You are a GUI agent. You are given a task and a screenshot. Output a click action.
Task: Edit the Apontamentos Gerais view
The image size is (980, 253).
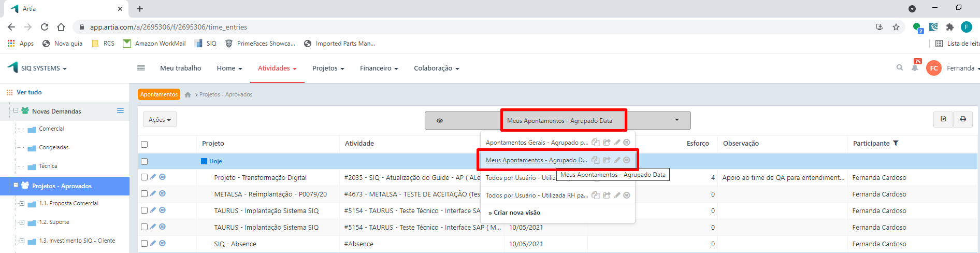tap(617, 143)
